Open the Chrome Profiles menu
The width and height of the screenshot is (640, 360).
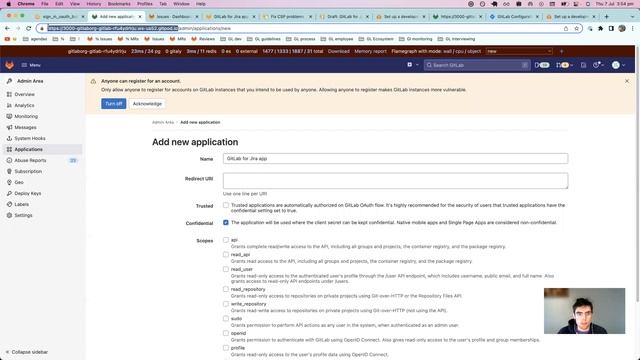pos(144,4)
